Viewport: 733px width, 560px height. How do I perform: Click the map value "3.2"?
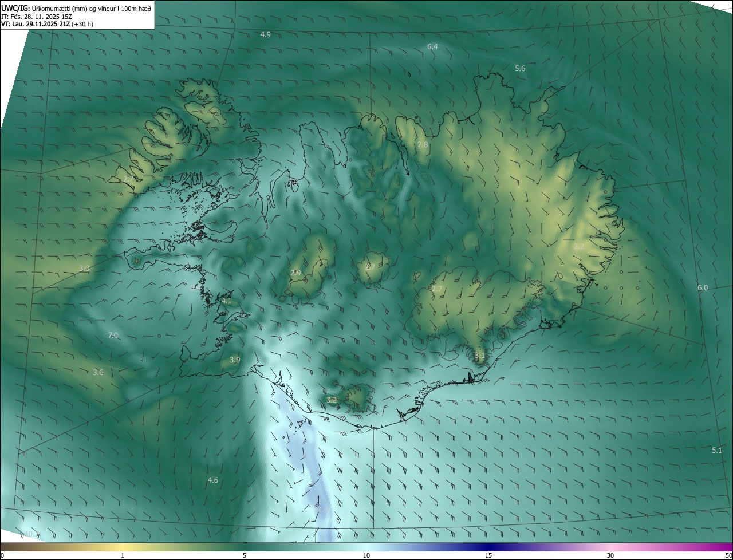[332, 399]
